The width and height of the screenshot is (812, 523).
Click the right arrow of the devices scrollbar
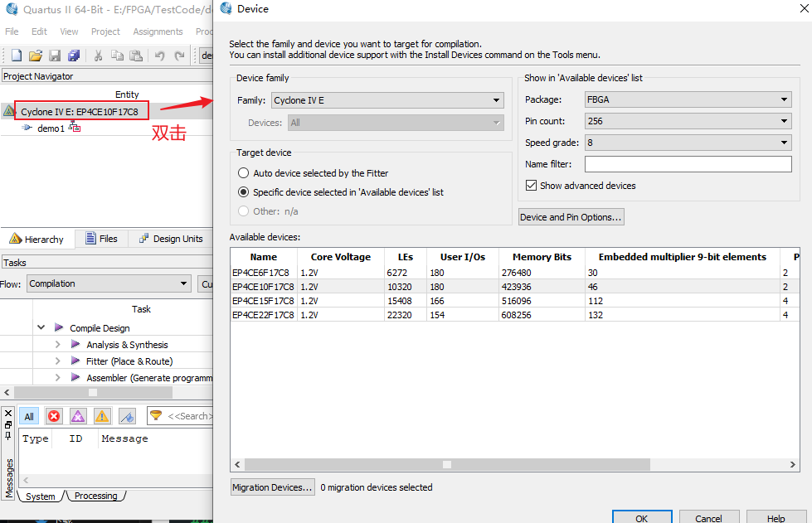click(x=792, y=464)
